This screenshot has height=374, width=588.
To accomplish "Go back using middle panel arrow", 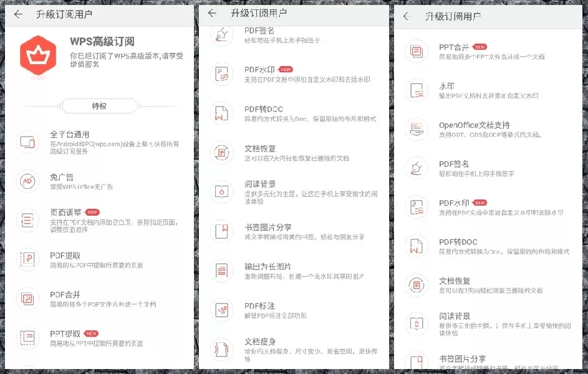I will [212, 13].
